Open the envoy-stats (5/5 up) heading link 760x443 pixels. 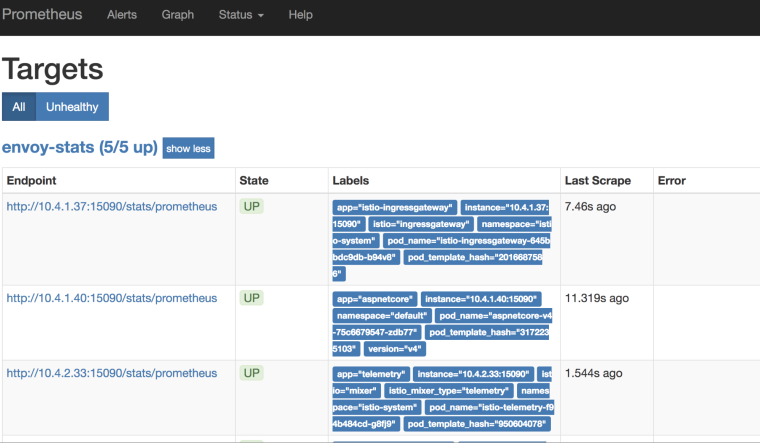point(80,147)
